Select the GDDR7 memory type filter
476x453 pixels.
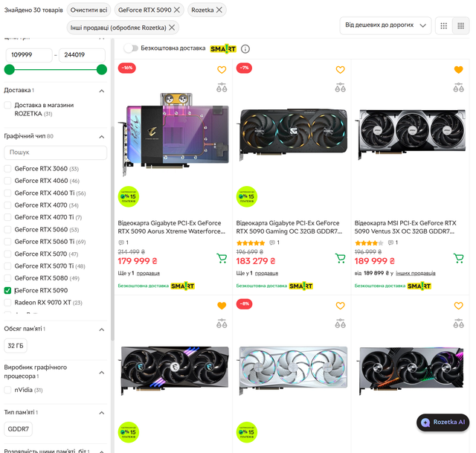click(x=18, y=429)
